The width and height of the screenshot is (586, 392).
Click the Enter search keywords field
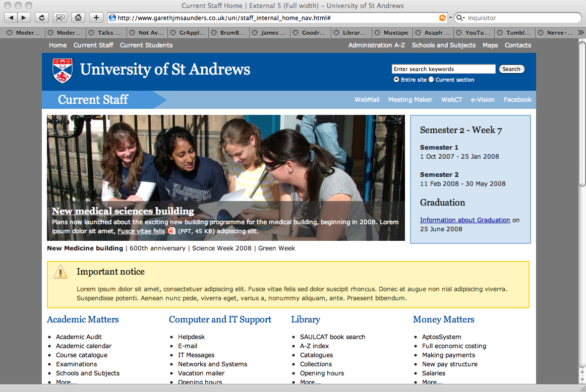(443, 69)
